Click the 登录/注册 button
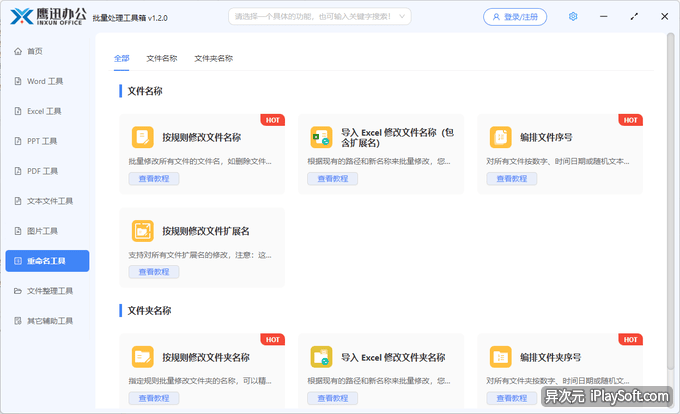 click(x=515, y=17)
